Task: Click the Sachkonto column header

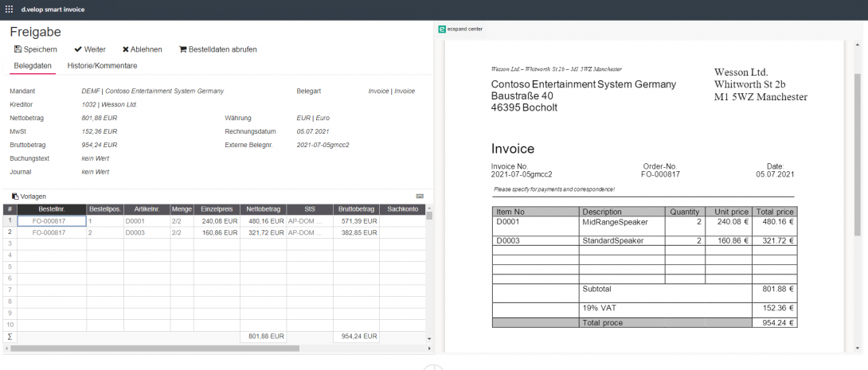Action: (x=402, y=209)
